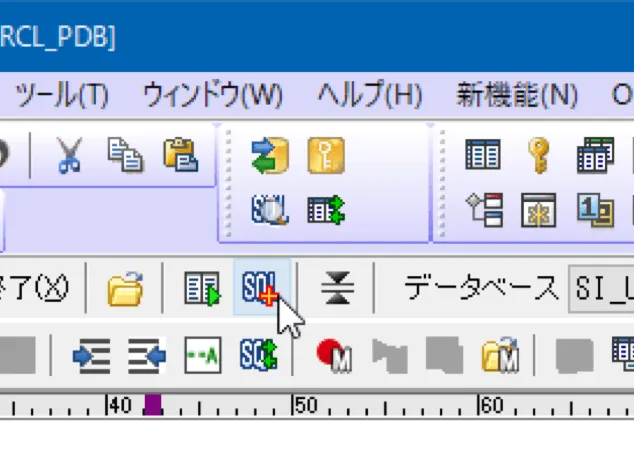Click the stacked tables icon

[596, 155]
